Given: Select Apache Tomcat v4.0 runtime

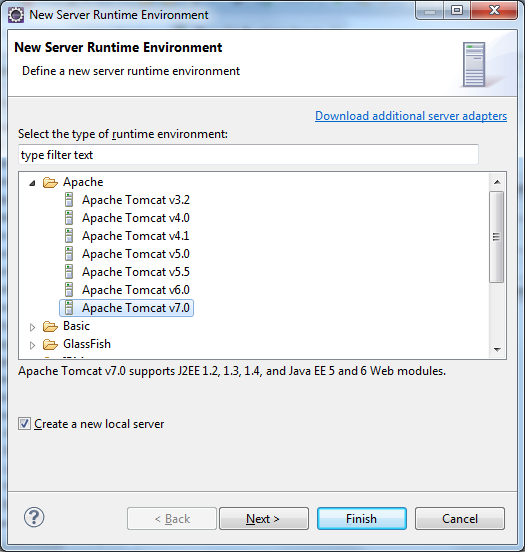Looking at the screenshot, I should [x=136, y=218].
